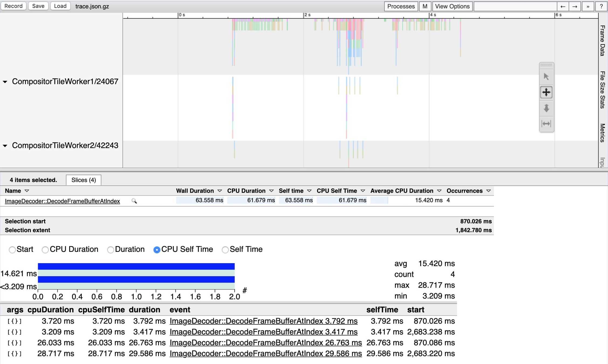608x364 pixels.
Task: Focus the search text field in toolbar
Action: coord(515,6)
